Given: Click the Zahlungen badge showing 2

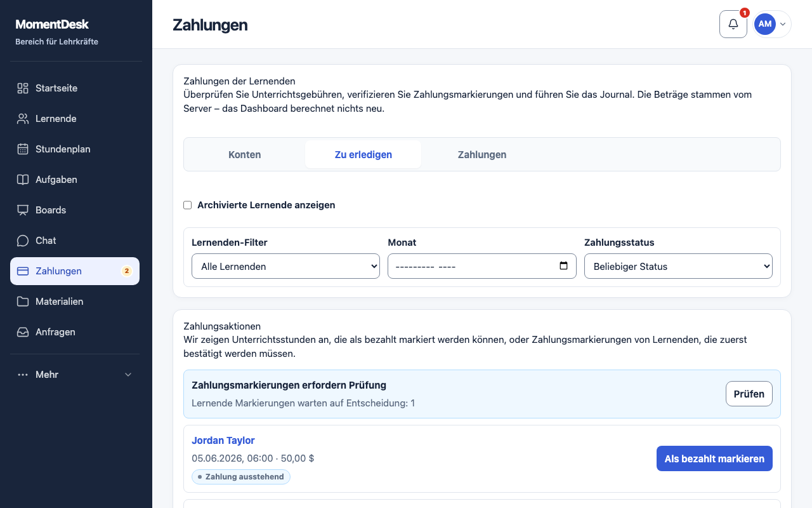Looking at the screenshot, I should 127,271.
